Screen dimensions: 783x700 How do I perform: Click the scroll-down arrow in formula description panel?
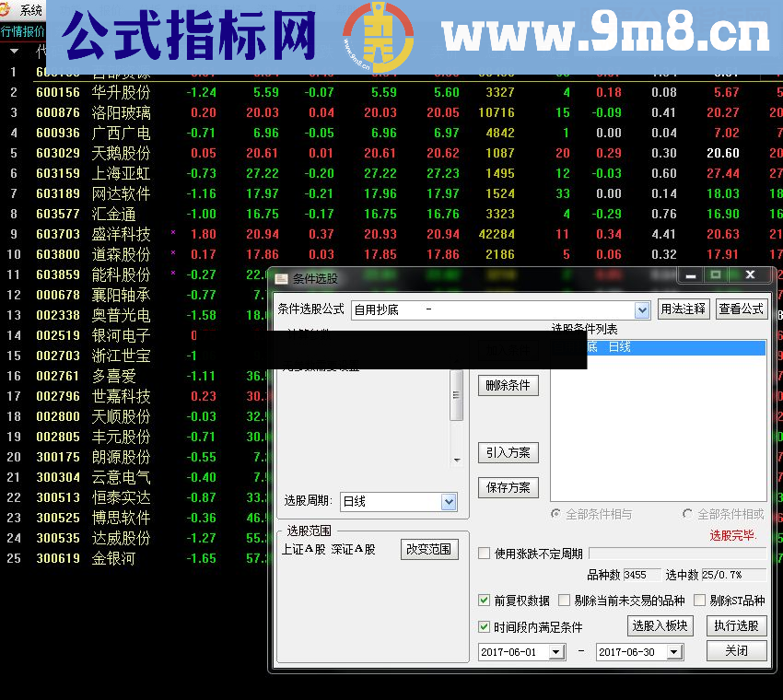(457, 461)
